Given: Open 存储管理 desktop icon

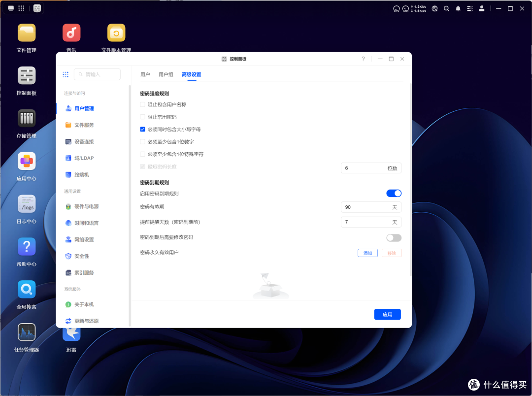Looking at the screenshot, I should pyautogui.click(x=27, y=118).
